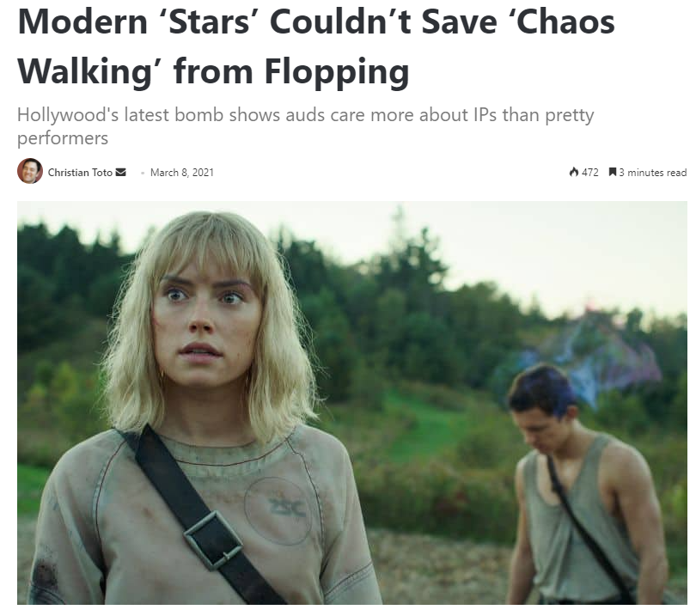Click the bookmark reading-time icon
The height and width of the screenshot is (616, 696).
pyautogui.click(x=613, y=172)
